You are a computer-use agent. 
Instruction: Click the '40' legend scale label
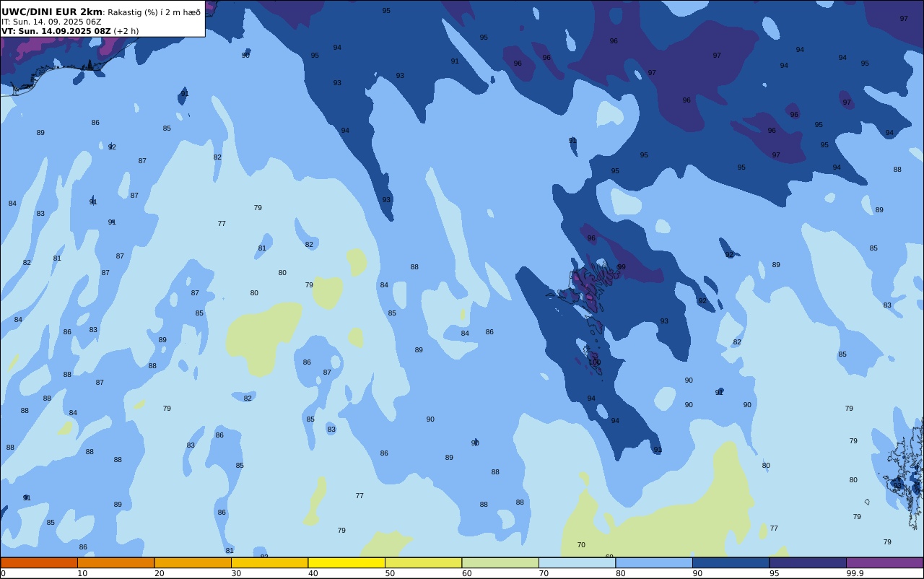(x=313, y=573)
